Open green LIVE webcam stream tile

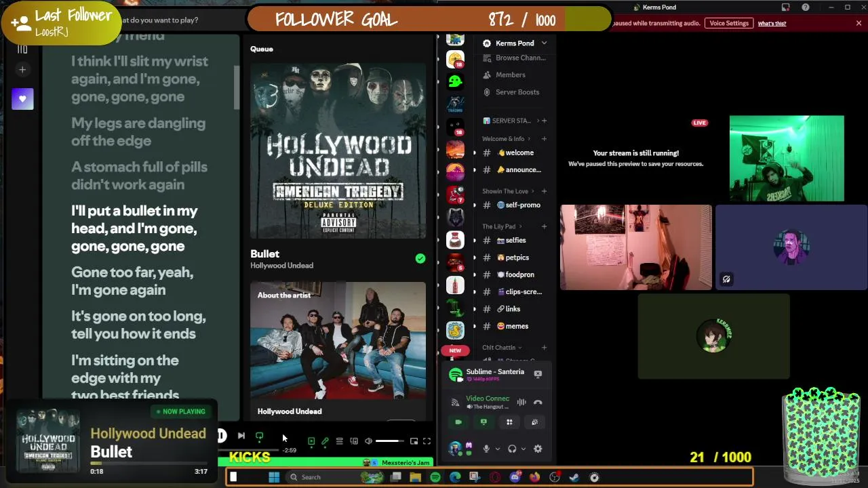pyautogui.click(x=787, y=158)
